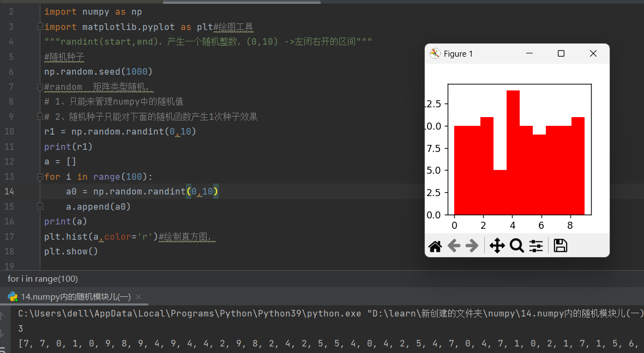Click the r1 = np.random.randint line
644x353 pixels.
121,132
